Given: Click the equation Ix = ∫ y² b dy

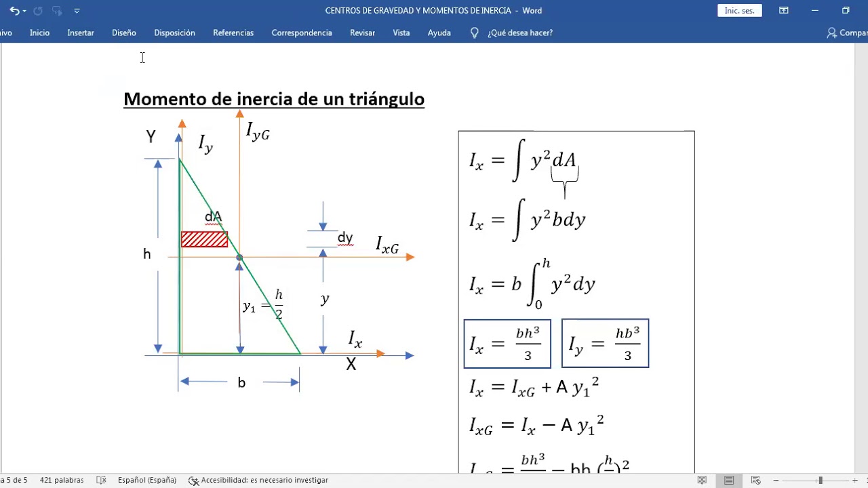Looking at the screenshot, I should tap(527, 220).
